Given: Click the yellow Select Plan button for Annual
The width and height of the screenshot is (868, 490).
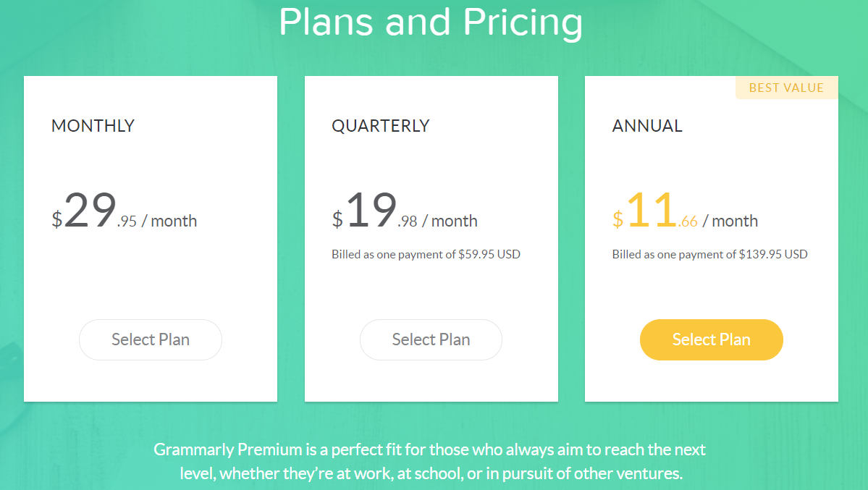Looking at the screenshot, I should tap(712, 339).
